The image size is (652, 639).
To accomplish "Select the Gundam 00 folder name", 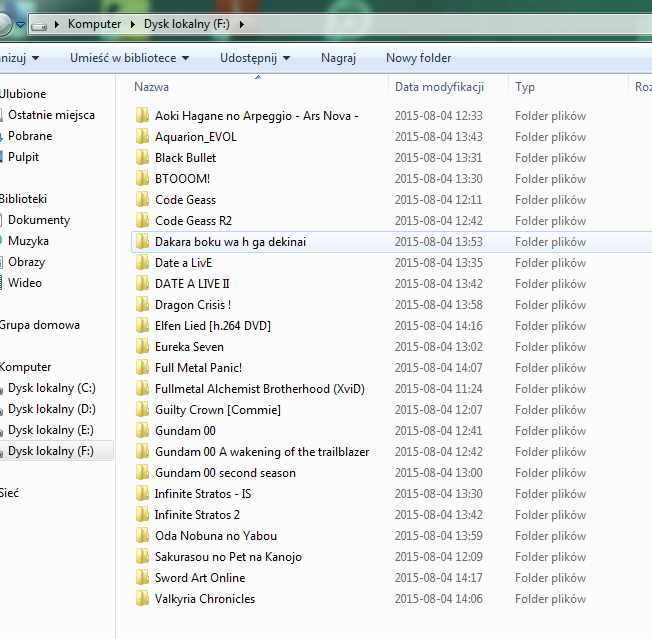I will (x=185, y=431).
